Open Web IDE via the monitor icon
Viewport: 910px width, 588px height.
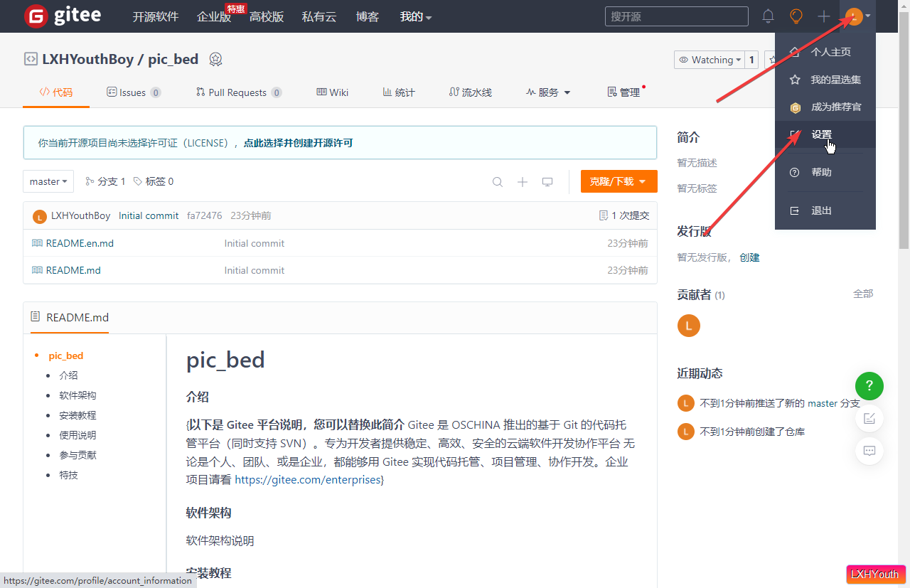coord(547,181)
